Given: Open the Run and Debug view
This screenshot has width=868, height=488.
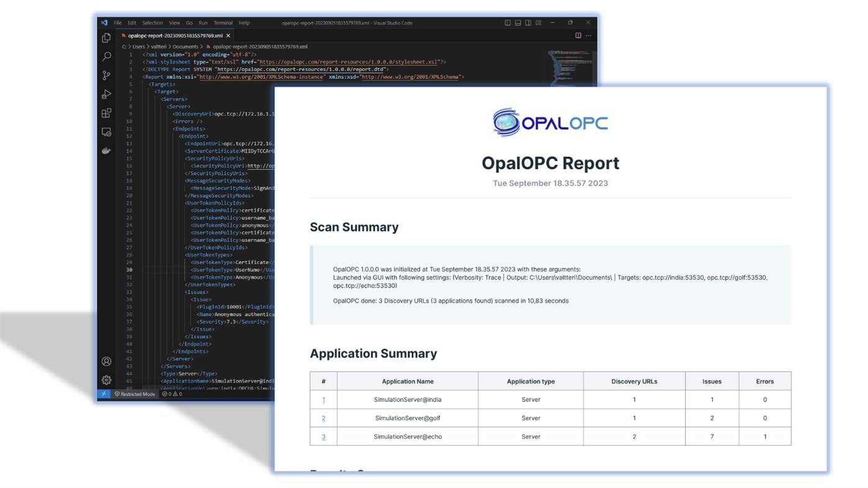Looking at the screenshot, I should click(x=106, y=94).
